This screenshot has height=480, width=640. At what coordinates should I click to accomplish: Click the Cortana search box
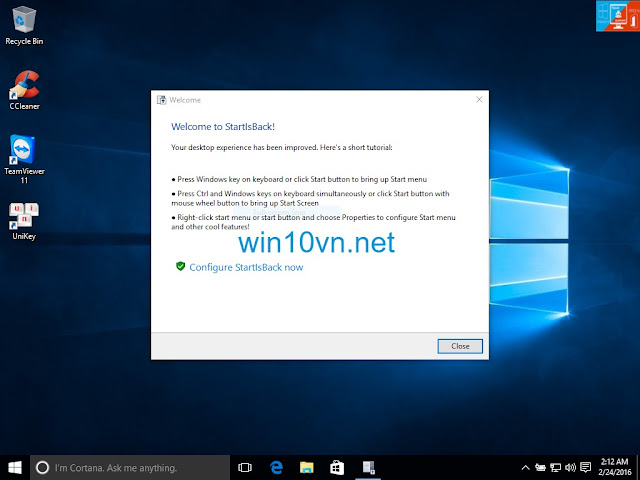coord(130,468)
